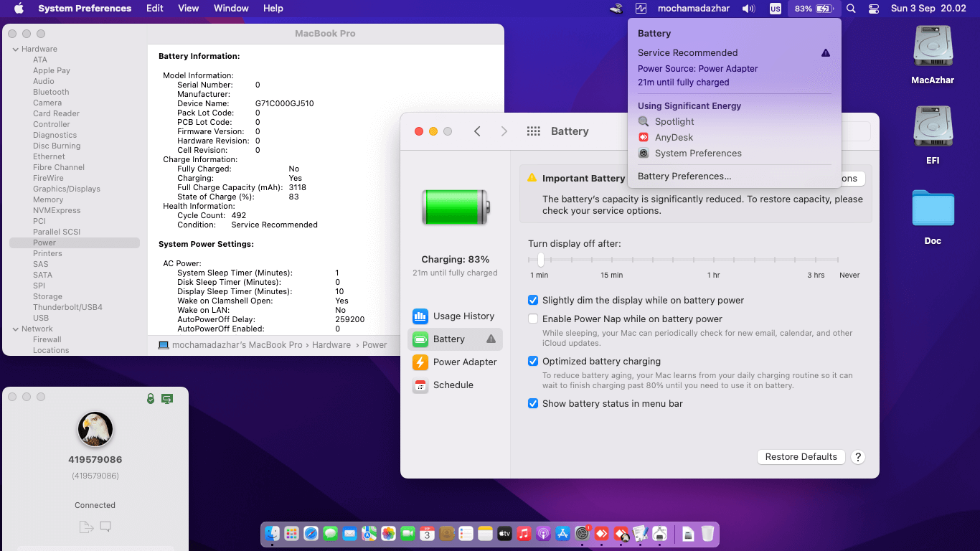This screenshot has width=980, height=551.
Task: Click AnyDesk in the Significant Energy list
Action: (734, 138)
